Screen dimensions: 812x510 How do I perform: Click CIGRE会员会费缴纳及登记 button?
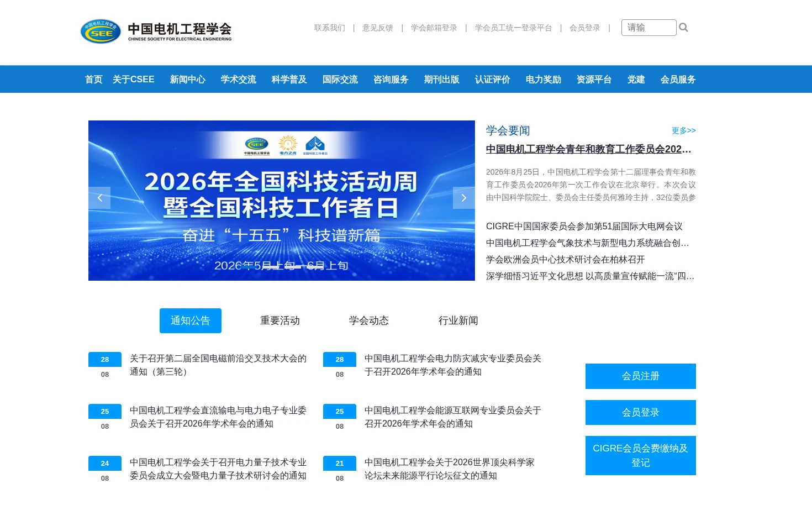coord(641,455)
